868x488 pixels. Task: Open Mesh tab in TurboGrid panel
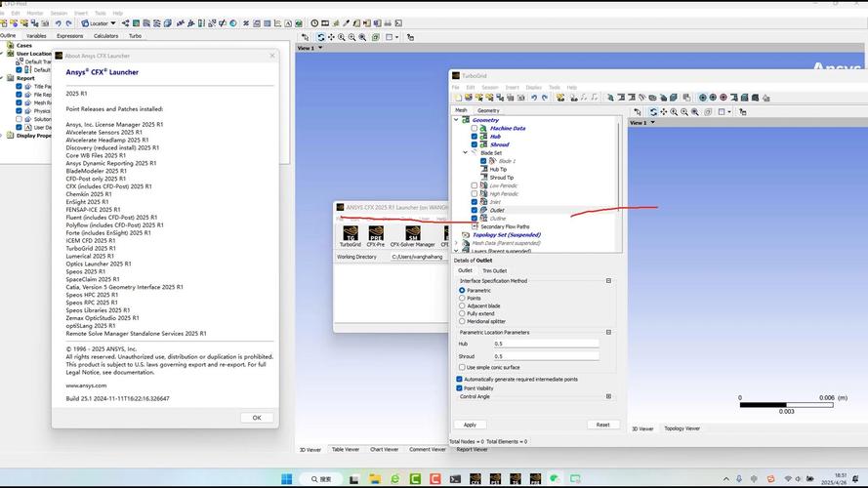tap(461, 110)
